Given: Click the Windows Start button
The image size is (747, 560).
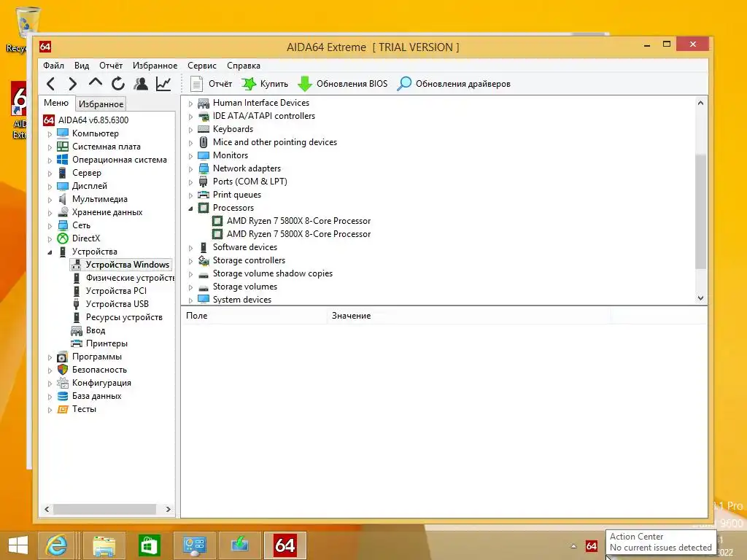Looking at the screenshot, I should [18, 545].
